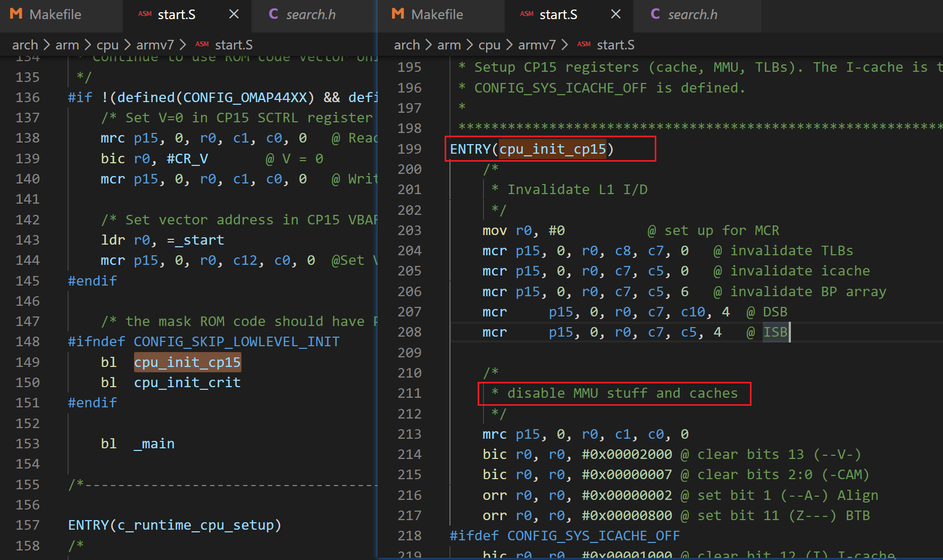Screen dimensions: 943x560
Task: Click C file icon on left search.h tab
Action: pyautogui.click(x=273, y=14)
